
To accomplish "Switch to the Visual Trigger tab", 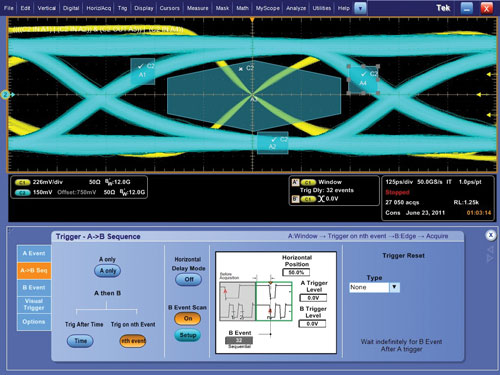I will (34, 305).
